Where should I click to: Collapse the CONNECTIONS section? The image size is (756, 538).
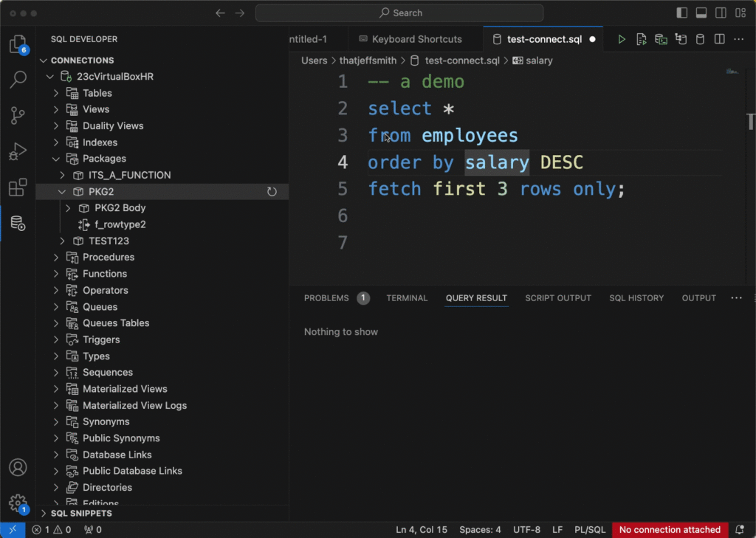(44, 61)
